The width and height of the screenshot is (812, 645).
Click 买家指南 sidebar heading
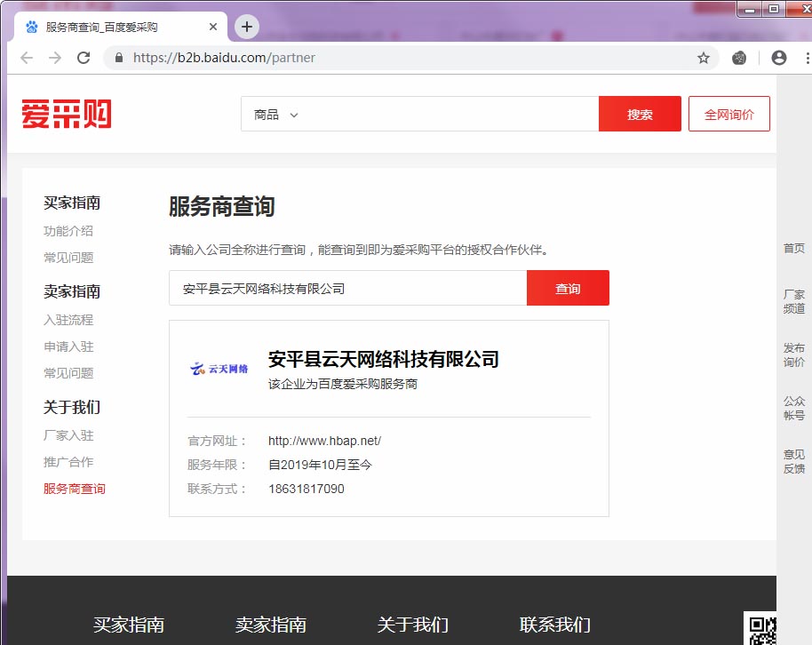[x=72, y=203]
